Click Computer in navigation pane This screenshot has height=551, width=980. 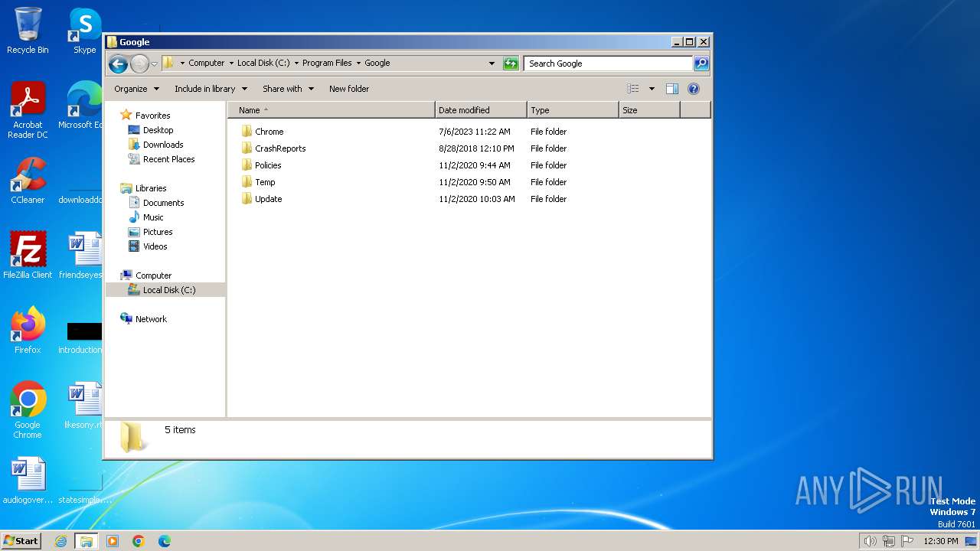point(153,275)
